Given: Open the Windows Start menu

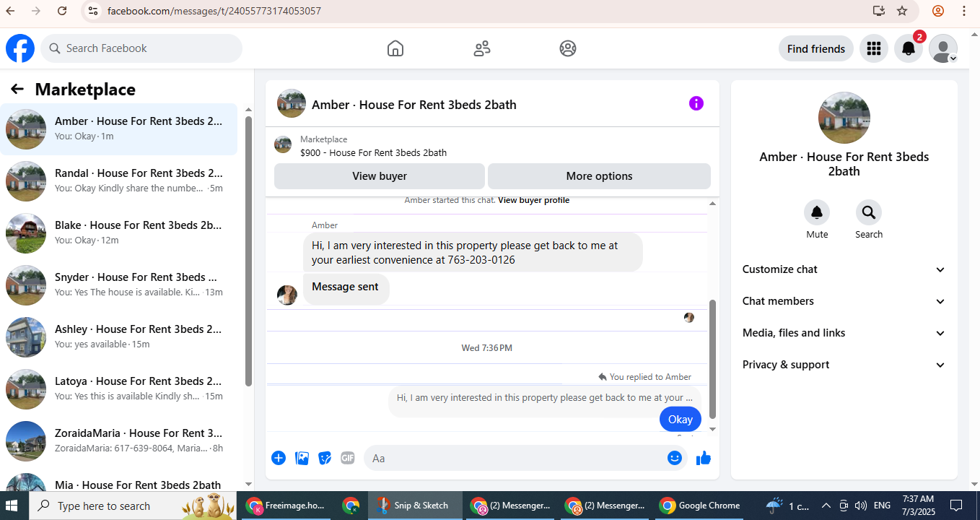Looking at the screenshot, I should (x=13, y=506).
